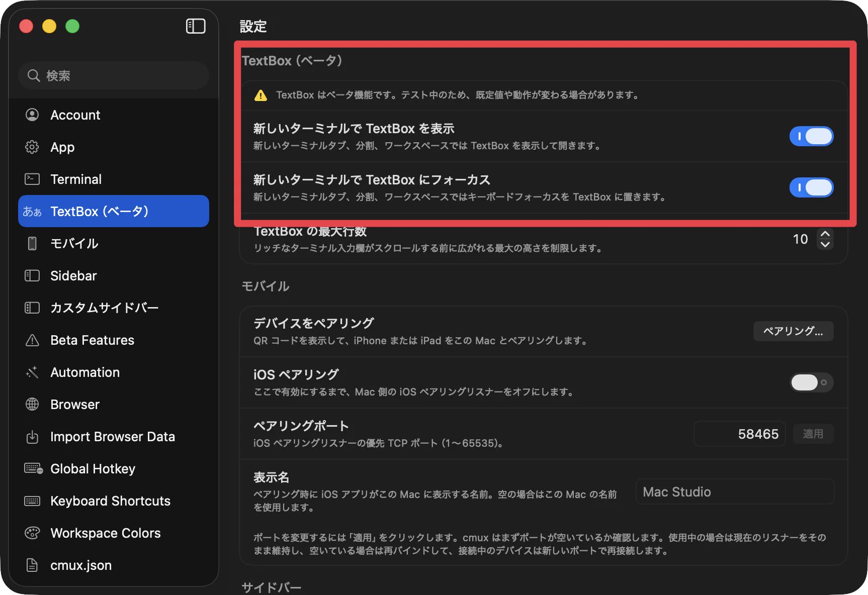Screen dimensions: 868x595
Task: Click the ペアリング... button
Action: pos(793,331)
